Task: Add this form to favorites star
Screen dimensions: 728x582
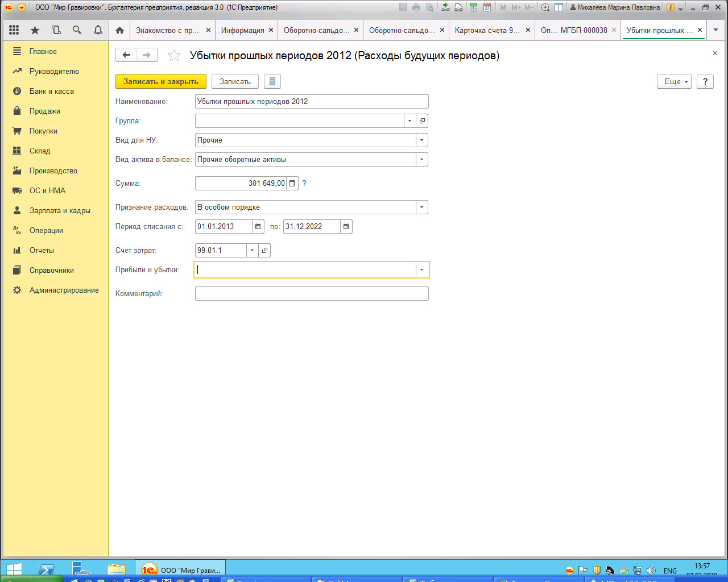Action: pos(174,56)
